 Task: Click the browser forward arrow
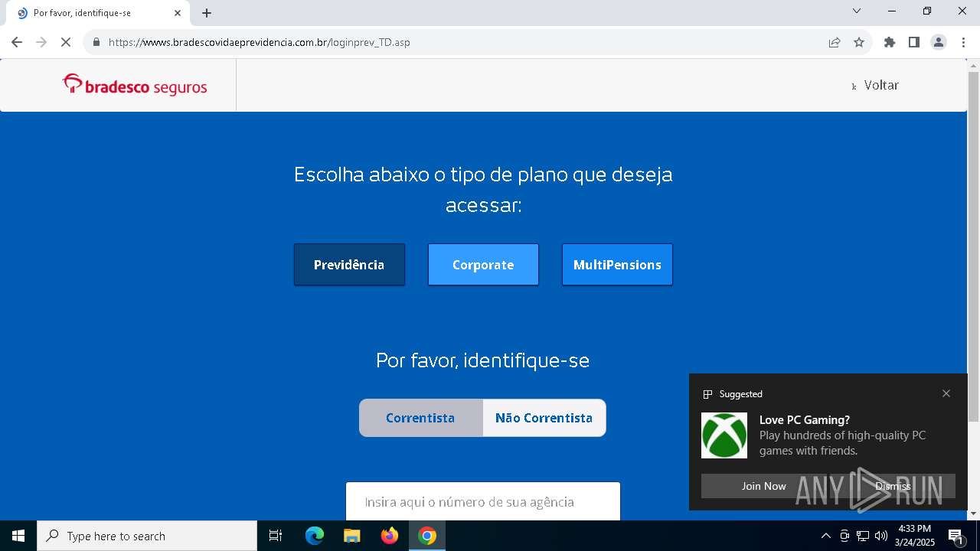pyautogui.click(x=41, y=42)
